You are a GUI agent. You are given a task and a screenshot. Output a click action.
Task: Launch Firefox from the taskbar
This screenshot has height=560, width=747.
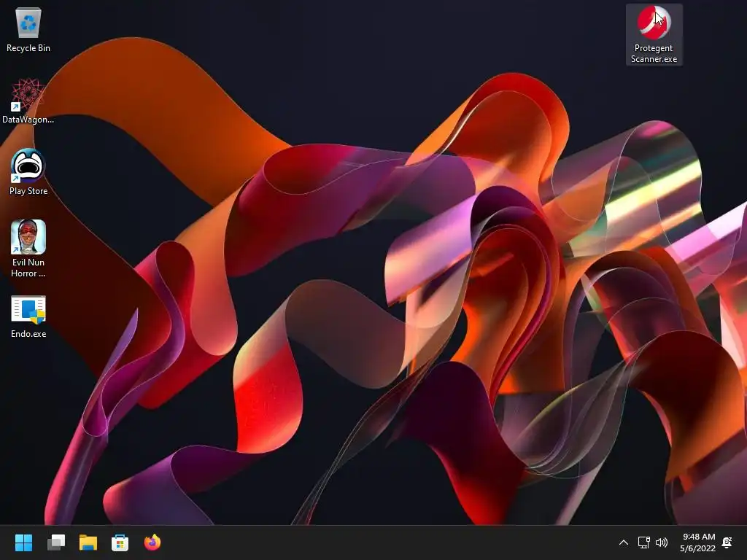tap(152, 542)
